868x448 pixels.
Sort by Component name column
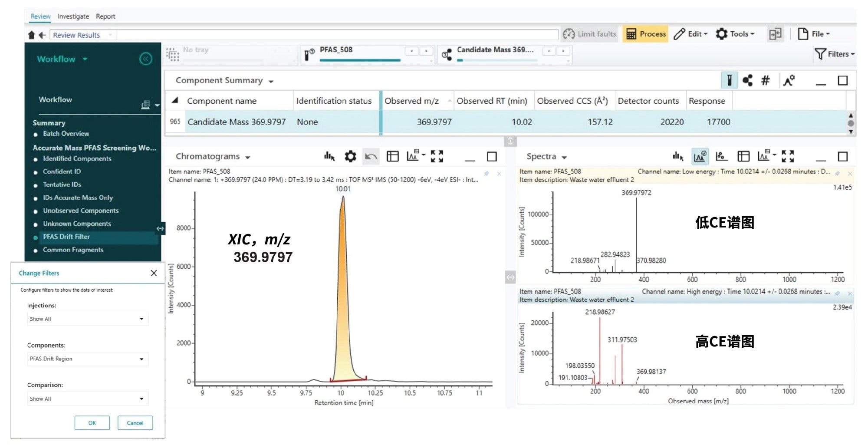click(222, 101)
